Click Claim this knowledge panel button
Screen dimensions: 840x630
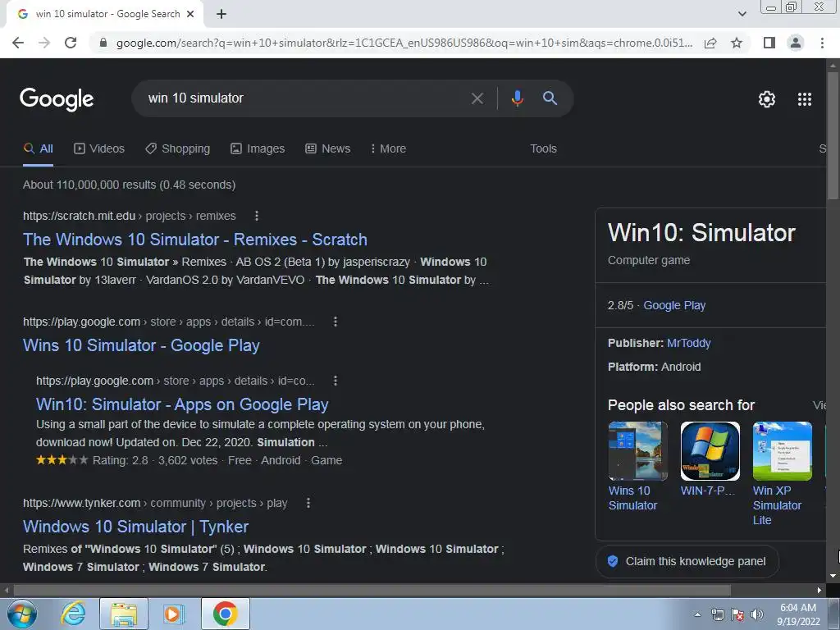[x=687, y=561]
